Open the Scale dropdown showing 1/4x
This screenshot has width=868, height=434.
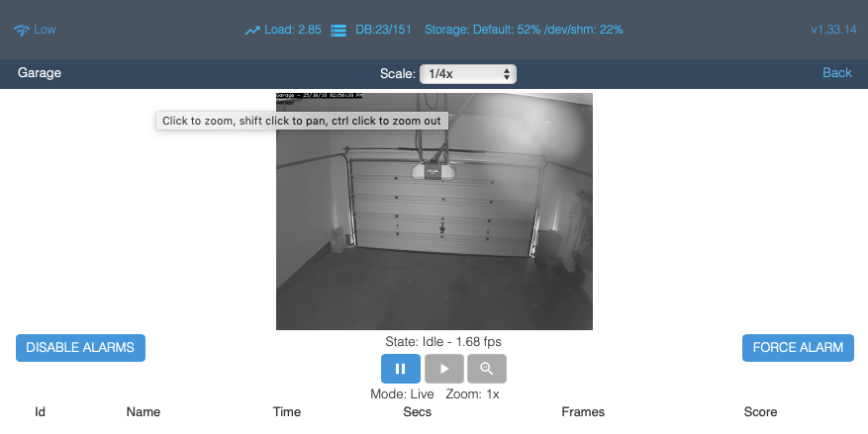pyautogui.click(x=467, y=73)
